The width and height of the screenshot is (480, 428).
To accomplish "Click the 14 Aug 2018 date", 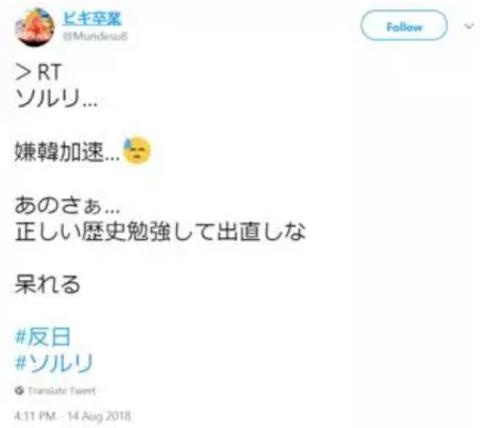I will 99,416.
